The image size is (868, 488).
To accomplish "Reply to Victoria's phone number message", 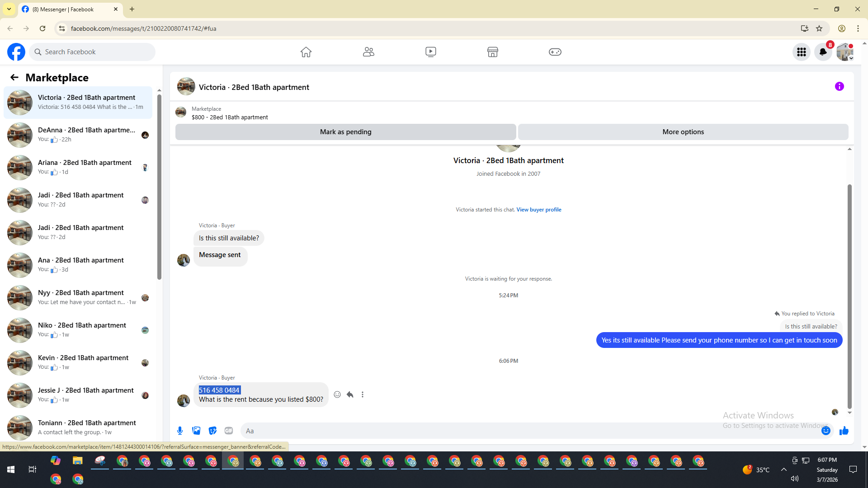I will pos(350,394).
